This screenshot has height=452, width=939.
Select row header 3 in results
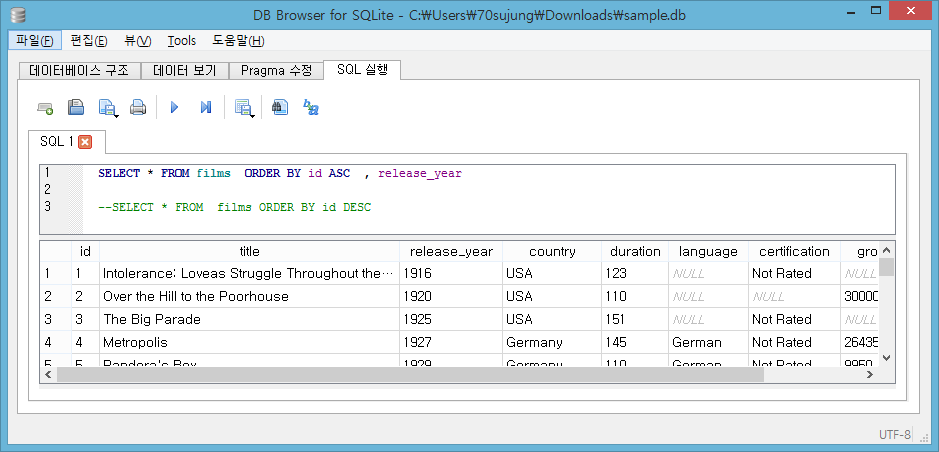tap(55, 320)
